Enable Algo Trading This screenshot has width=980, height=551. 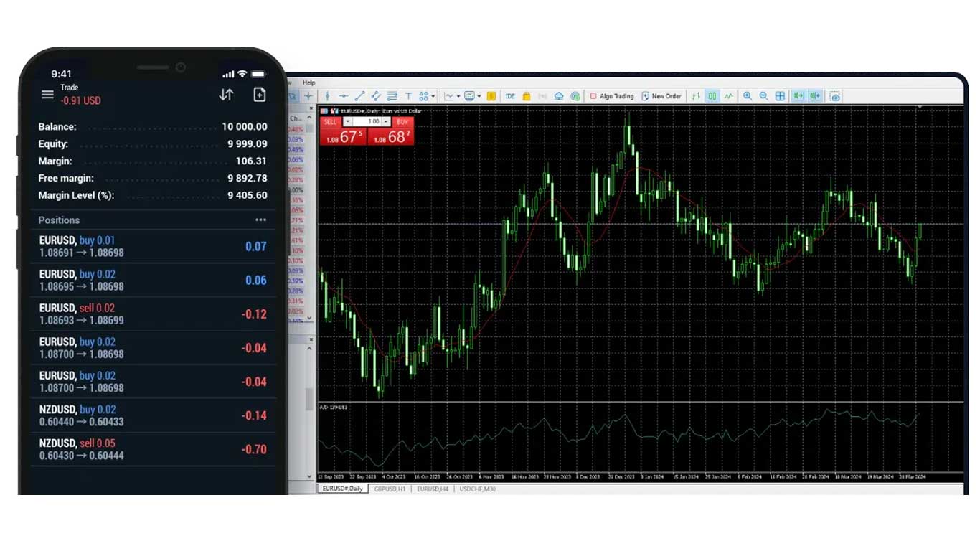pyautogui.click(x=613, y=95)
